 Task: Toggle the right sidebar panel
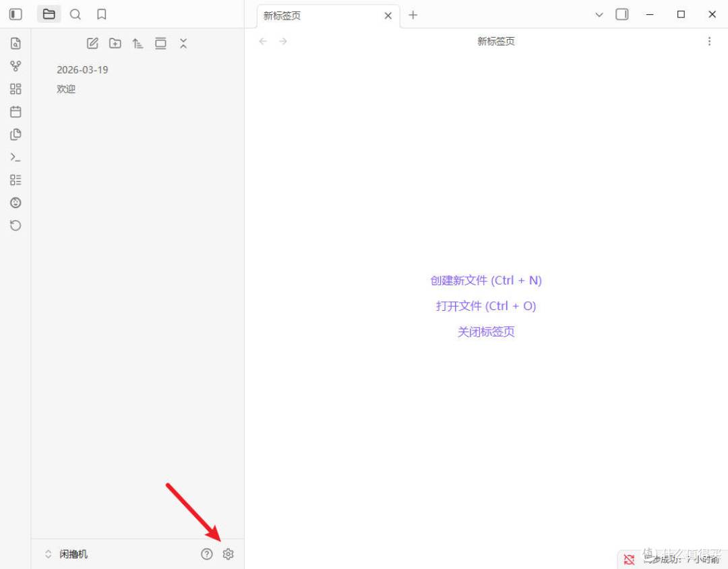coord(622,14)
